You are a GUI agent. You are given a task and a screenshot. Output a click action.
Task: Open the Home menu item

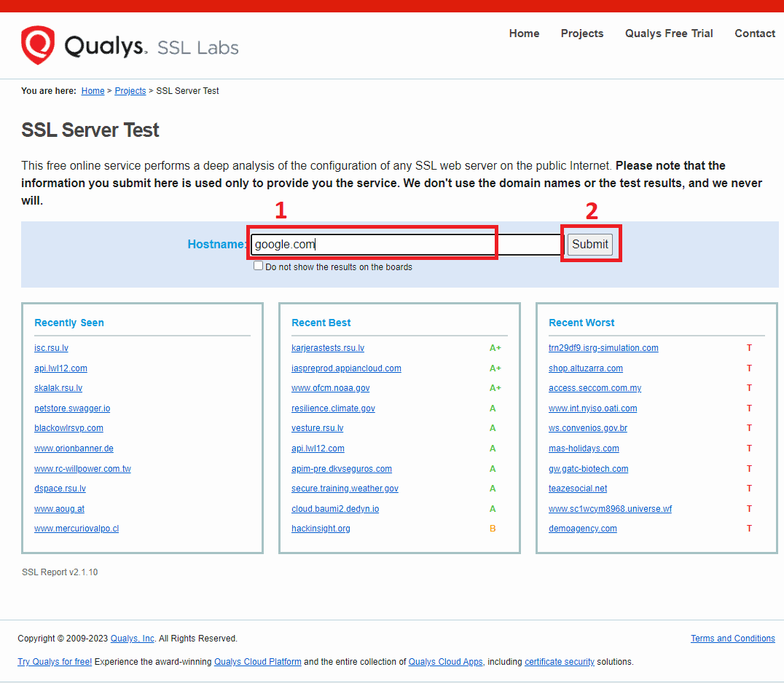(524, 33)
